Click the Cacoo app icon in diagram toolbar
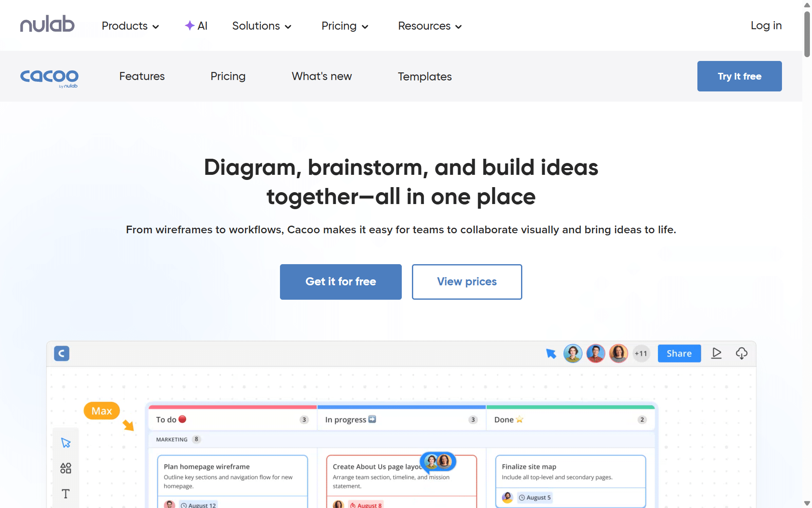812x508 pixels. click(x=62, y=353)
